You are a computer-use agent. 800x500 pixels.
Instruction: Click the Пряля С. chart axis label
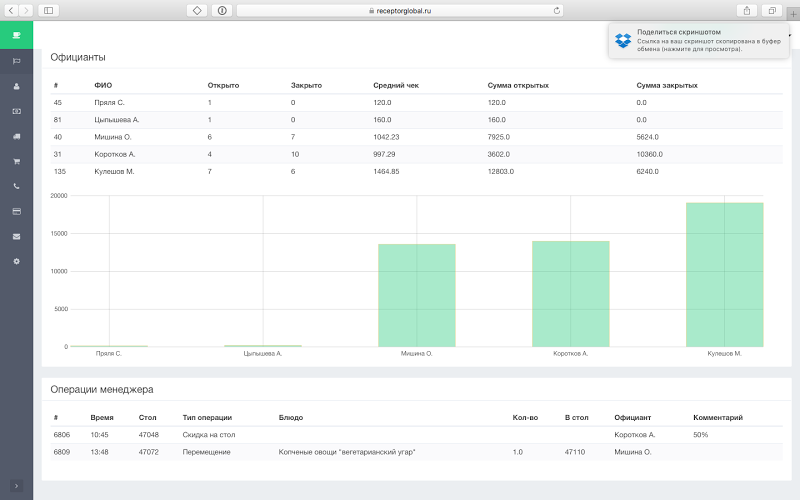coord(109,354)
